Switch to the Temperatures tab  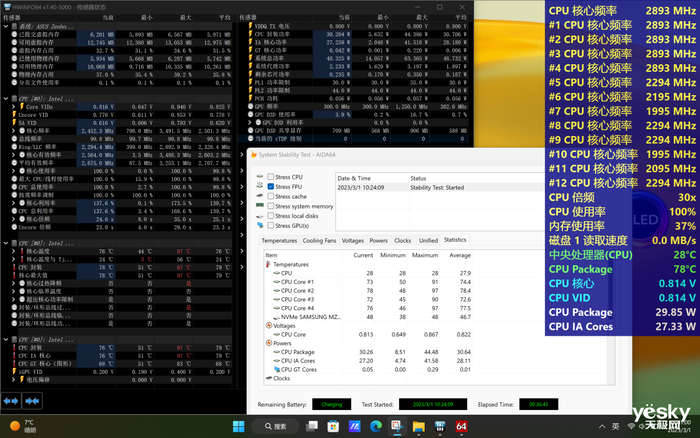point(279,240)
